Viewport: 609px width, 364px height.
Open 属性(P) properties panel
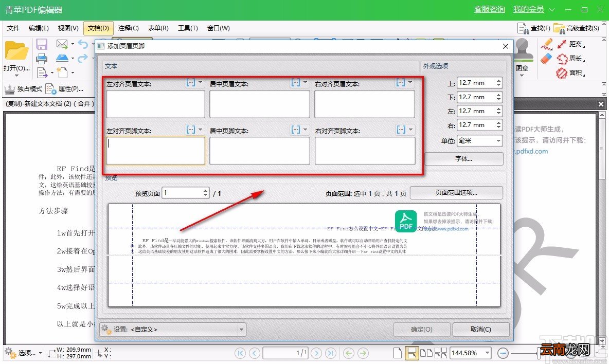(64, 89)
